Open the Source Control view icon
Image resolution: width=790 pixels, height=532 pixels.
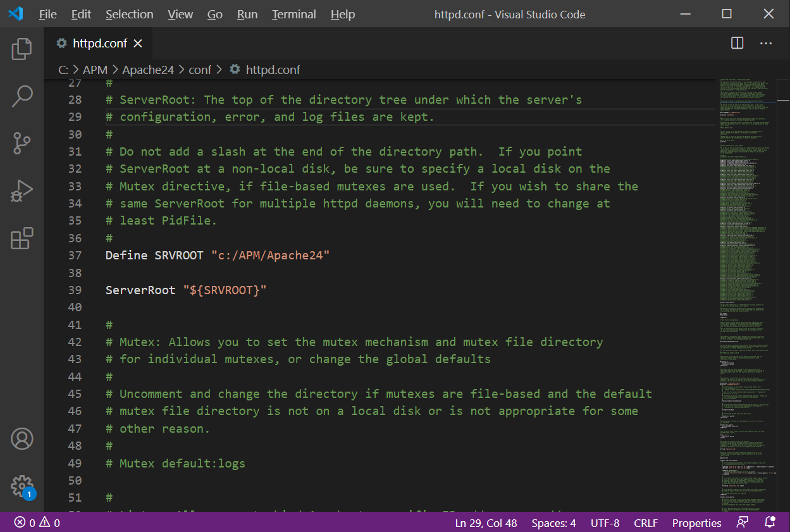coord(22,144)
